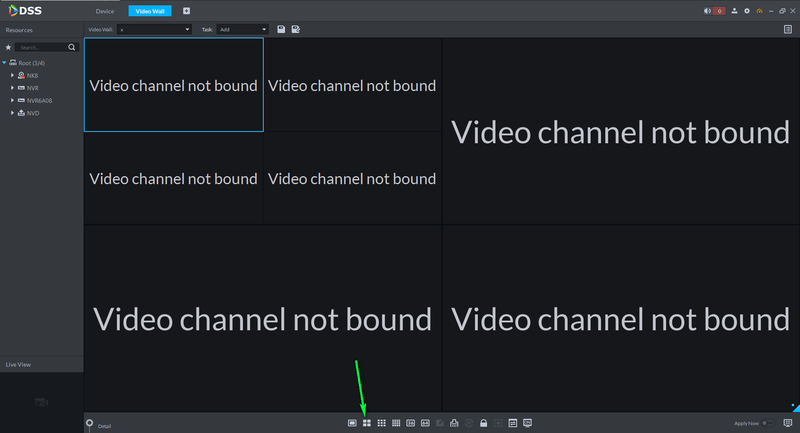Image resolution: width=800 pixels, height=433 pixels.
Task: Select the four-window split layout icon
Action: [366, 423]
